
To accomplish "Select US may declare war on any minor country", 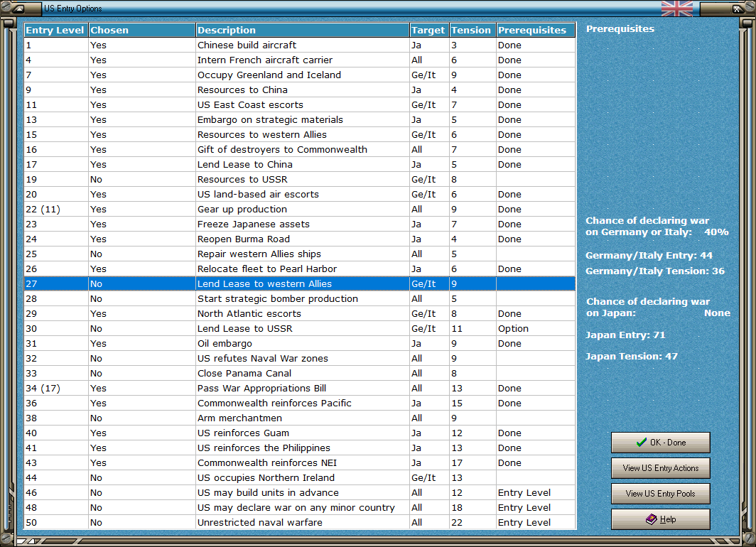I will coord(299,508).
